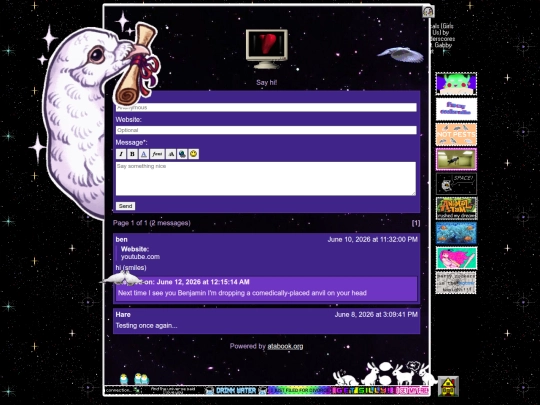Submit the form with Send button
540x405 pixels.
[125, 206]
